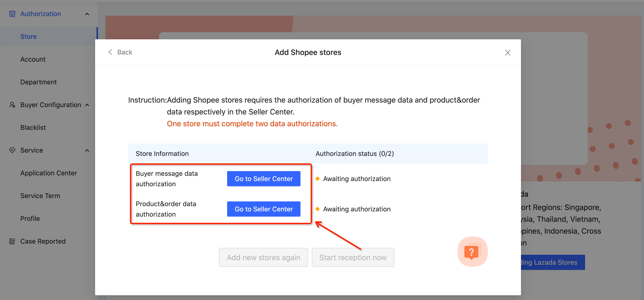Navigate to the Blacklist section

pyautogui.click(x=33, y=127)
